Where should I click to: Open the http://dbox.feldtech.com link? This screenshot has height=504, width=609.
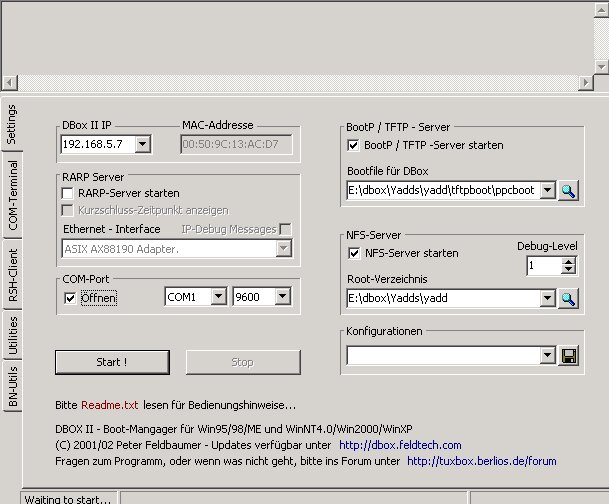(x=400, y=445)
